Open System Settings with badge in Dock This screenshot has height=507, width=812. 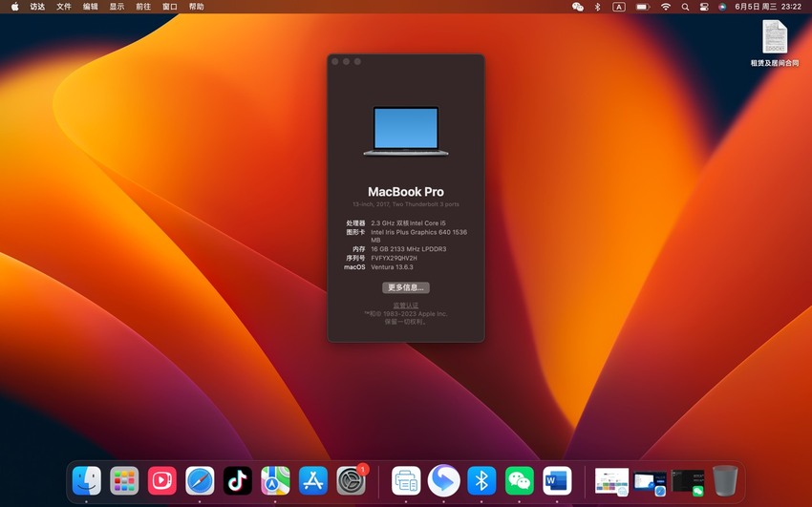352,480
